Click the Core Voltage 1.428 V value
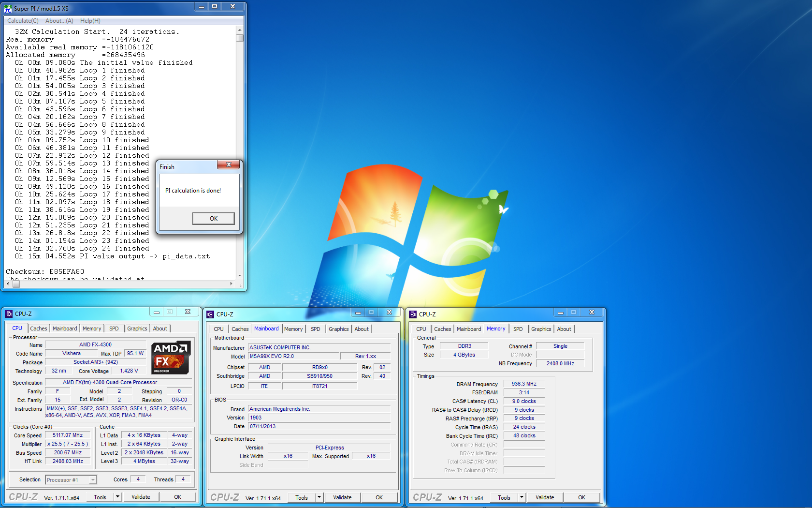Screen dimensions: 812x508 click(x=129, y=371)
